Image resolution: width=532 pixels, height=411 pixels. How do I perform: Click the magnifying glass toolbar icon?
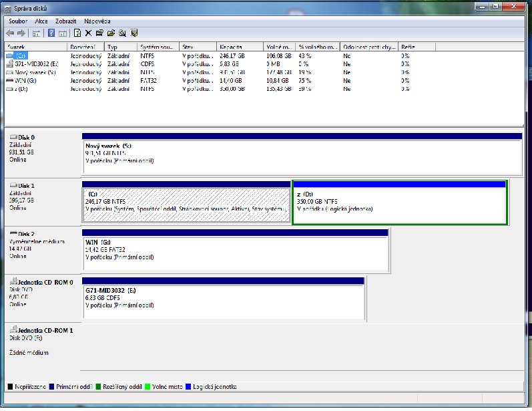tap(122, 33)
